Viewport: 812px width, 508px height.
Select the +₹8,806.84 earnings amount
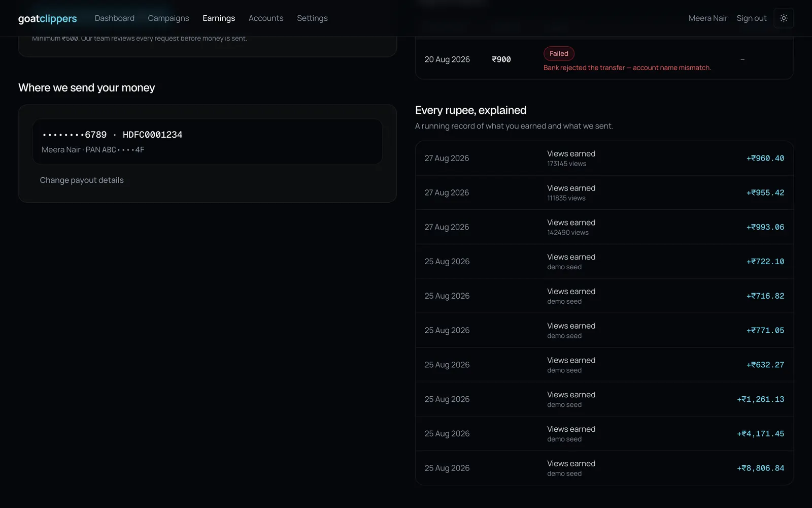(x=761, y=468)
